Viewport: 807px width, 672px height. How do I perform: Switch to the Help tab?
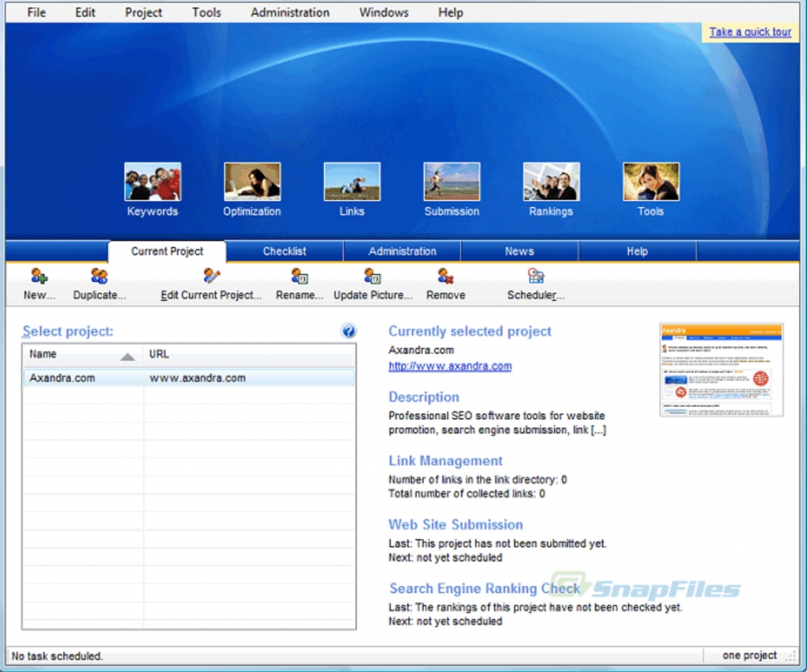point(637,251)
